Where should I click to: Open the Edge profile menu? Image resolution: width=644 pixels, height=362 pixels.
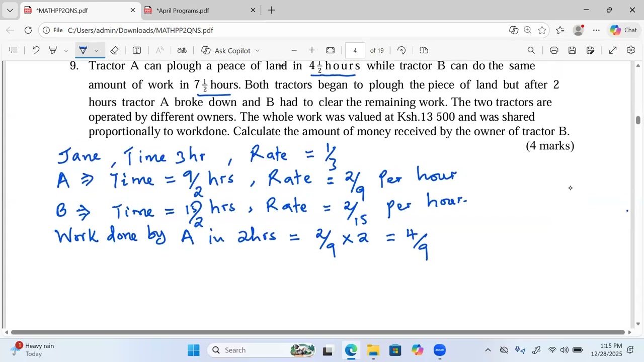579,30
